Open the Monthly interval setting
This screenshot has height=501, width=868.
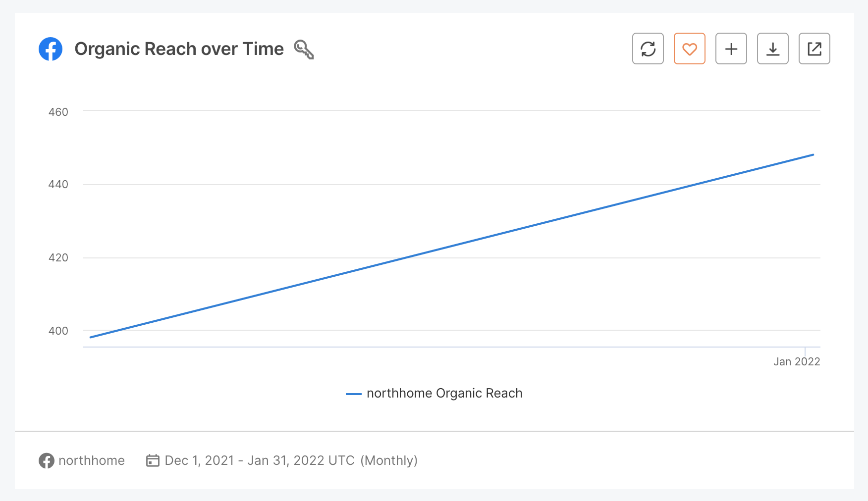[389, 460]
